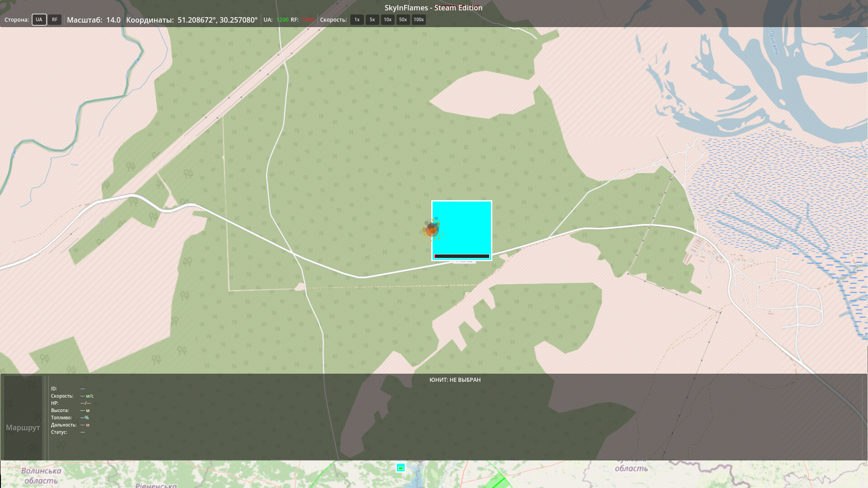Set simulation speed to 100x
Screen dimensions: 868x488
(419, 19)
